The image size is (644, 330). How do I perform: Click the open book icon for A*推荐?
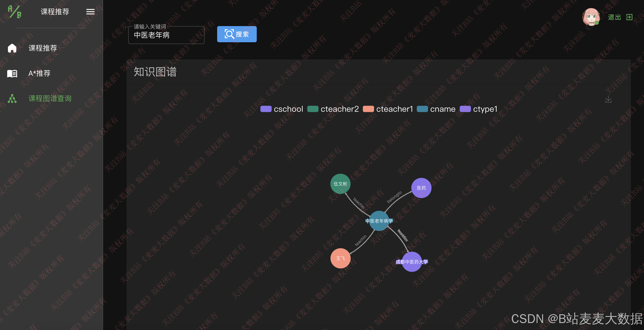click(x=12, y=74)
